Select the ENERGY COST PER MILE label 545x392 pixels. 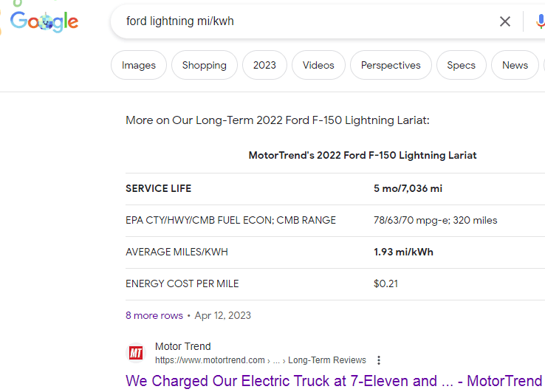[182, 283]
